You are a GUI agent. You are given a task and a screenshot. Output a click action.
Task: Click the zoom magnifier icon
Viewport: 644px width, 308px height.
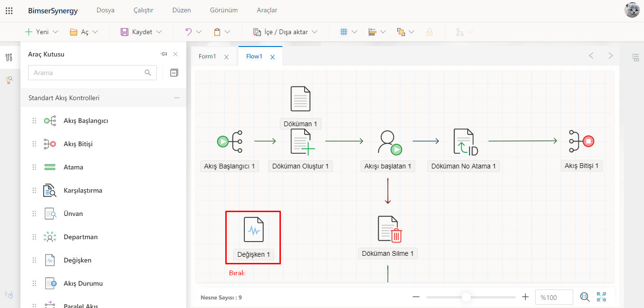pyautogui.click(x=585, y=297)
